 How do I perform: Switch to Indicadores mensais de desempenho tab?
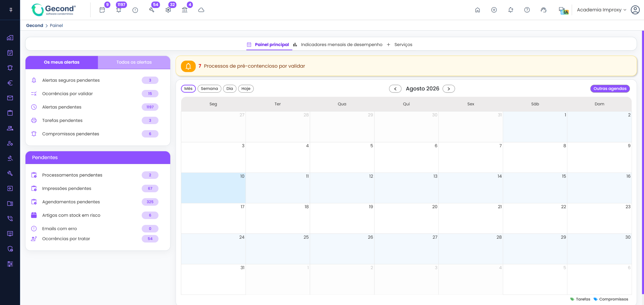[338, 44]
